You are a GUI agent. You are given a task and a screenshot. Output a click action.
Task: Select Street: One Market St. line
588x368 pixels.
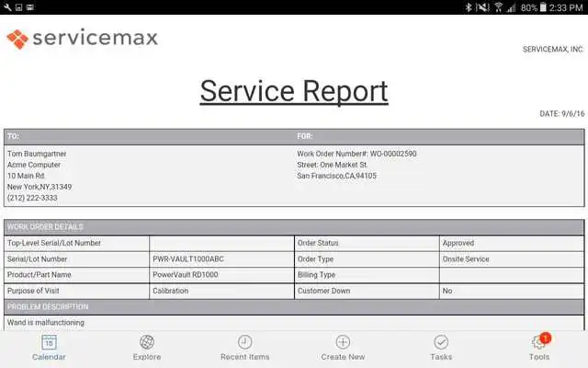pyautogui.click(x=333, y=165)
